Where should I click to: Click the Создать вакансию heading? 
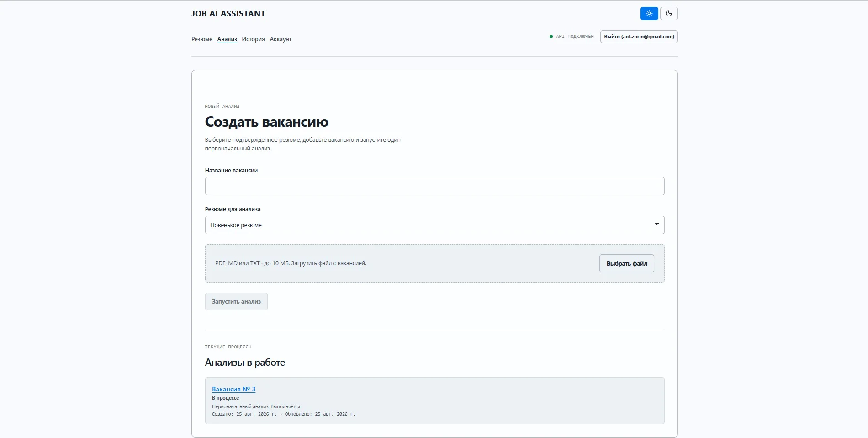[x=266, y=122]
